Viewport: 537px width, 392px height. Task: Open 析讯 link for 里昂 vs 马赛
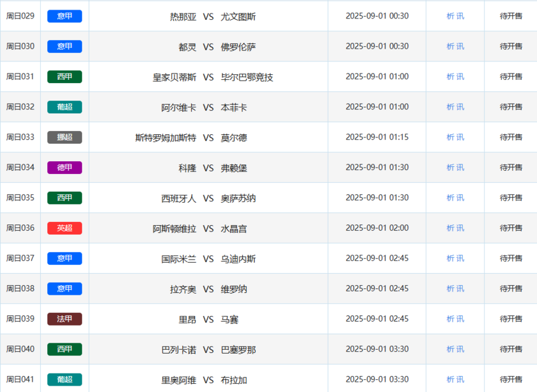coord(455,319)
